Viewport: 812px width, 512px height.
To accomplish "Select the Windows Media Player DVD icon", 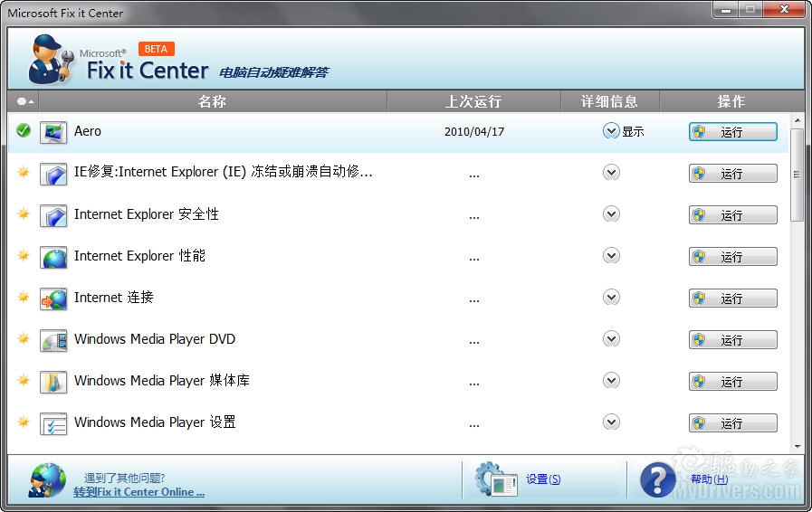I will [53, 340].
